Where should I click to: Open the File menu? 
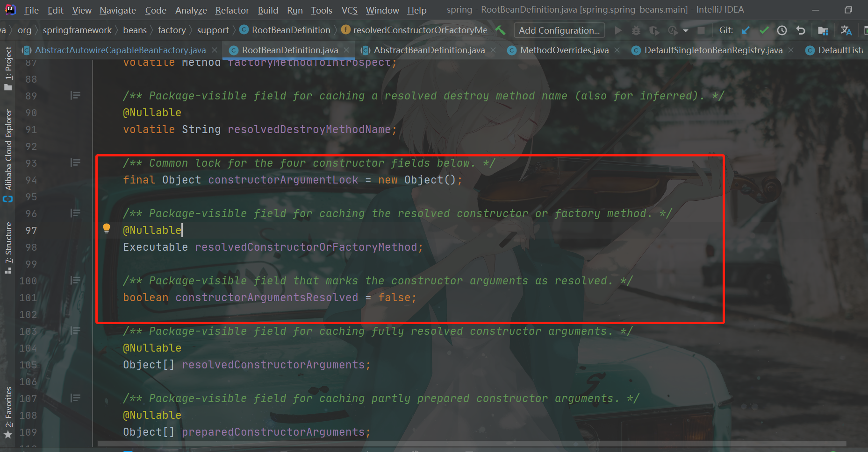tap(31, 10)
